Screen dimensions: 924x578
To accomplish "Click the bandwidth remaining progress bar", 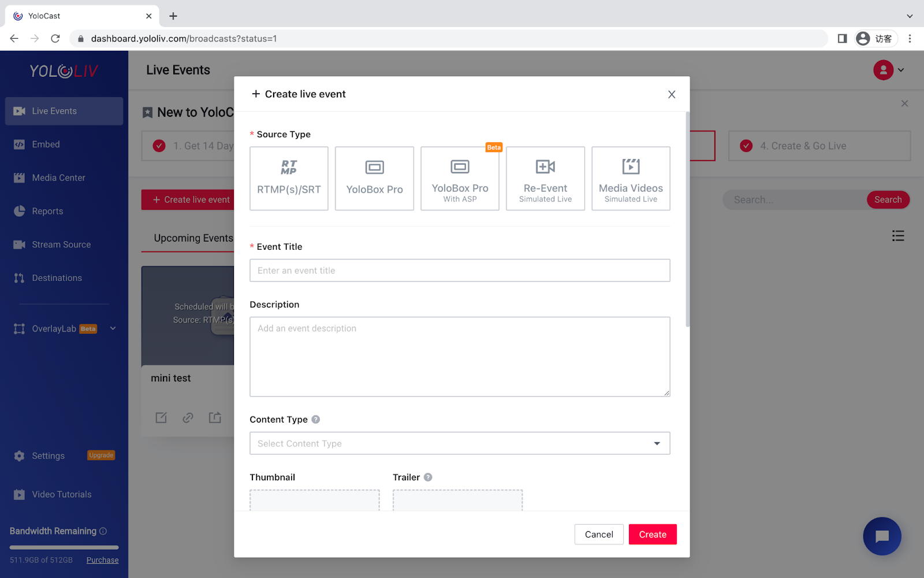I will point(64,547).
